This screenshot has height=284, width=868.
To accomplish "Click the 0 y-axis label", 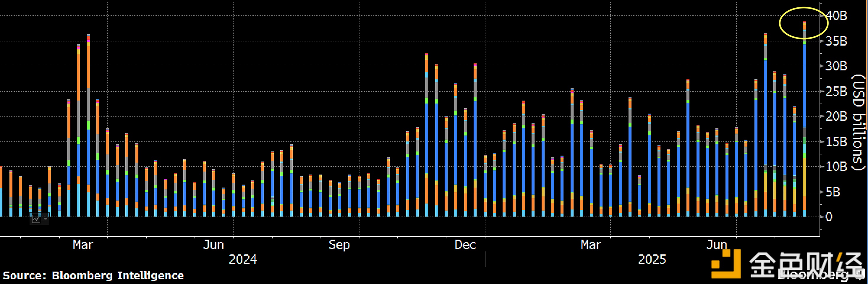I will click(829, 217).
